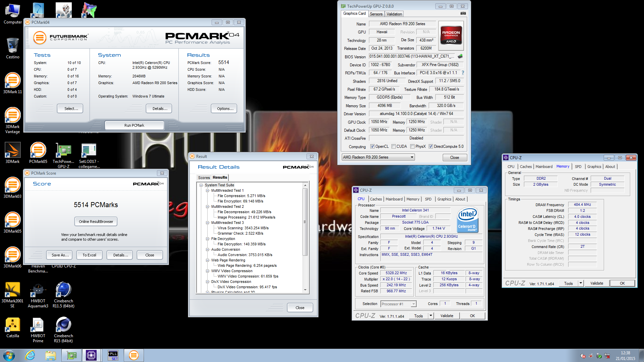Launch the 3DMark Vantage desktop shortcut

pos(13,120)
